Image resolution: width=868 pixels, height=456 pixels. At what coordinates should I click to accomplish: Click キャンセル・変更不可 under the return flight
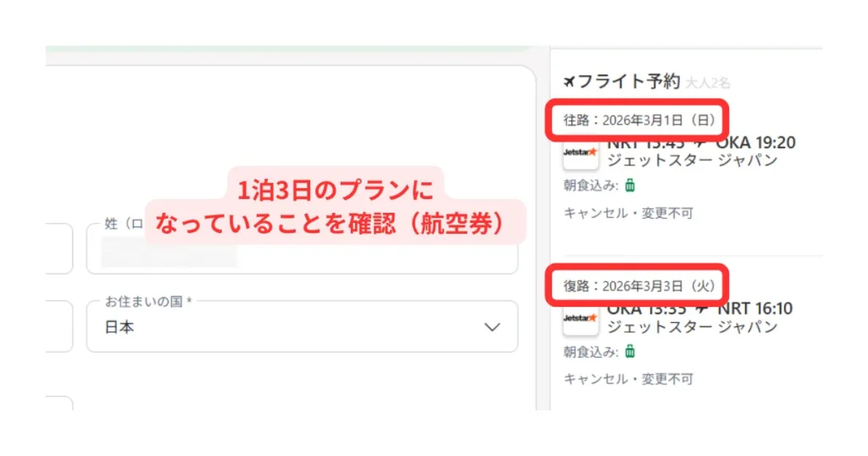click(x=628, y=378)
